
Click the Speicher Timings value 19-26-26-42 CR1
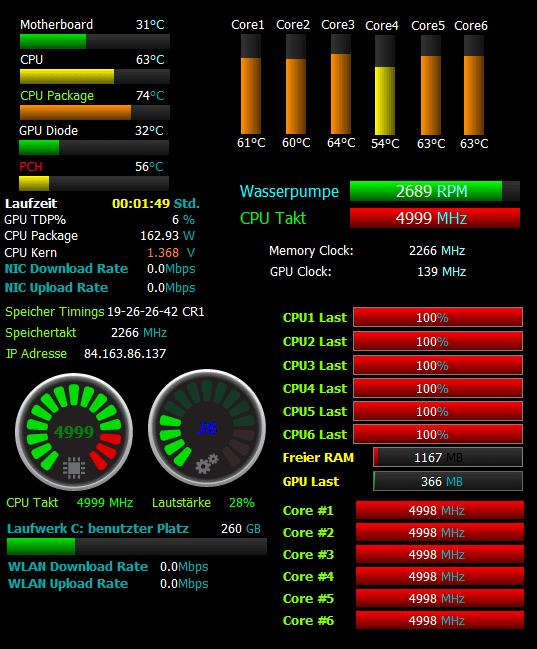156,311
